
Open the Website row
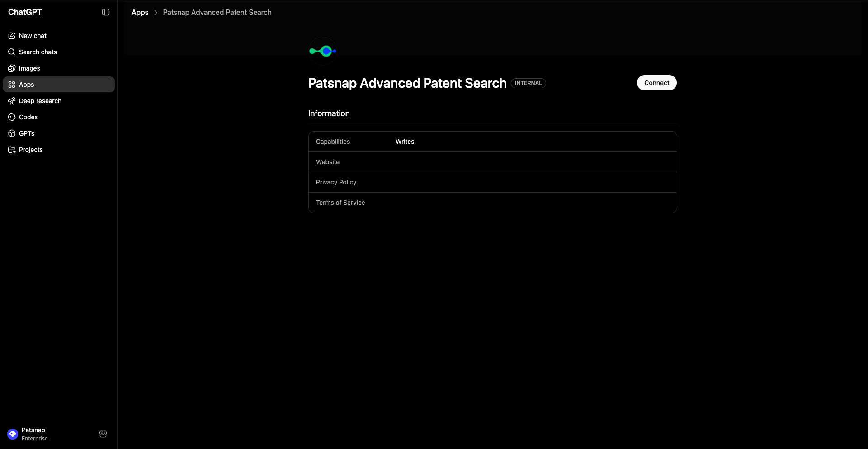(492, 162)
